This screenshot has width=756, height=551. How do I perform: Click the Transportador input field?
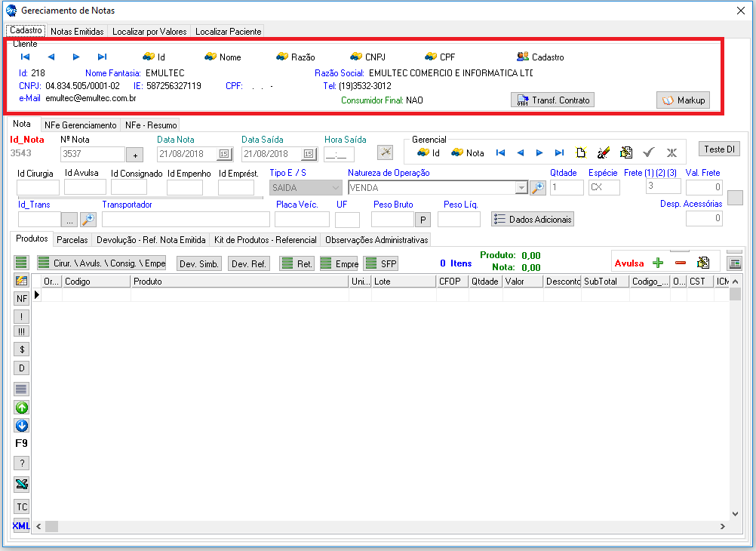pos(186,220)
